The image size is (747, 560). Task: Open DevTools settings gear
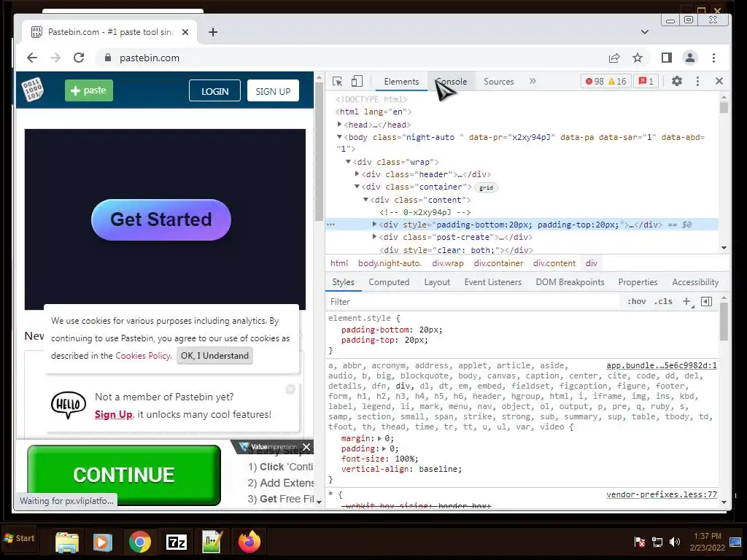tap(676, 81)
